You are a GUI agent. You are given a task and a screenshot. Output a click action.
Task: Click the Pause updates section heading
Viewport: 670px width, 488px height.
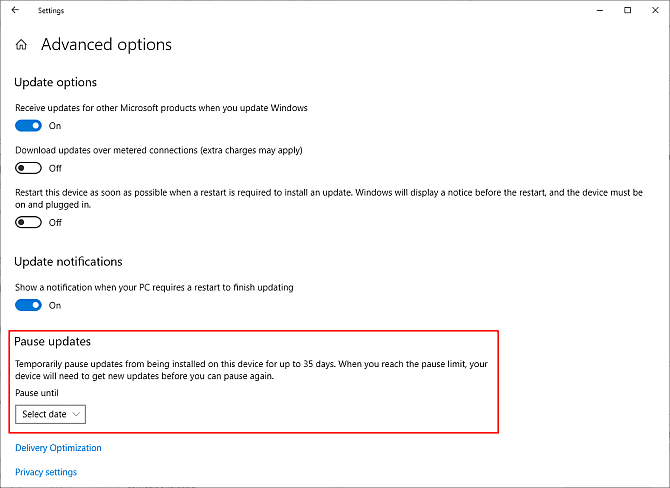pos(53,342)
